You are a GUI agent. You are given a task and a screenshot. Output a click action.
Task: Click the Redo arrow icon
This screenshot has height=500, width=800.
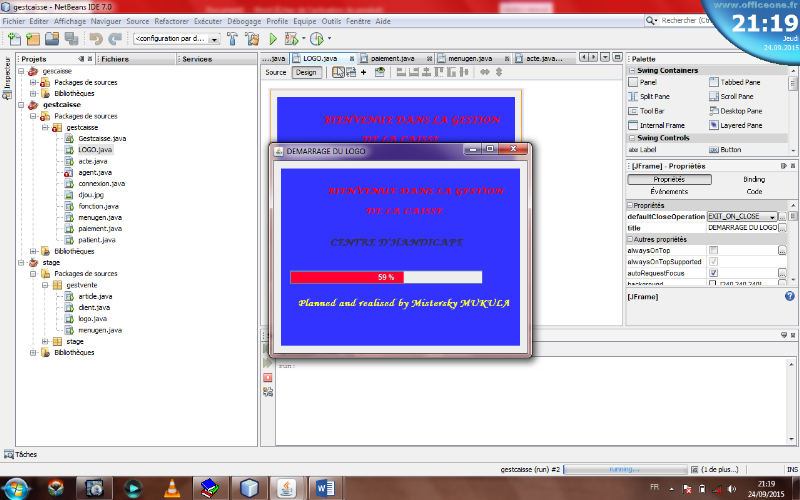point(115,39)
